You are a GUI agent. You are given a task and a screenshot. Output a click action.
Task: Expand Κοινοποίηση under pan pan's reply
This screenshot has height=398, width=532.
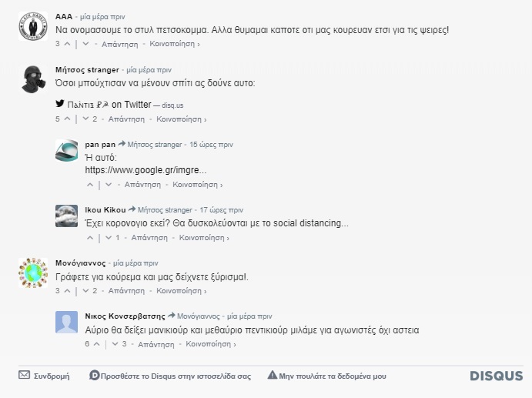pos(198,185)
